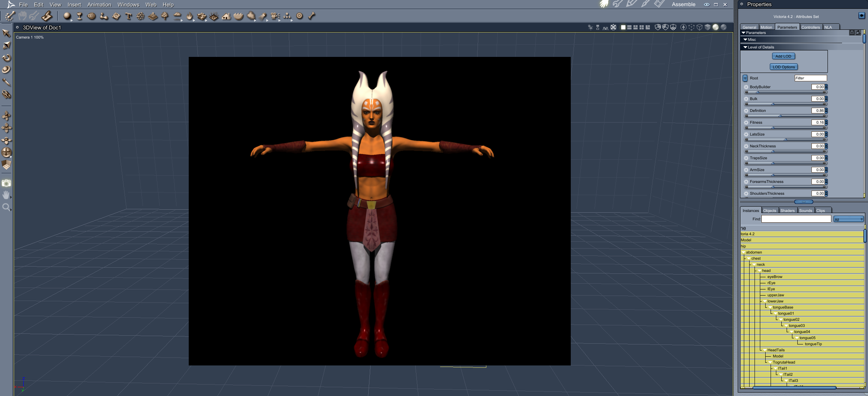This screenshot has height=396, width=868.
Task: Switch to two-view horizontal layout
Action: click(629, 27)
